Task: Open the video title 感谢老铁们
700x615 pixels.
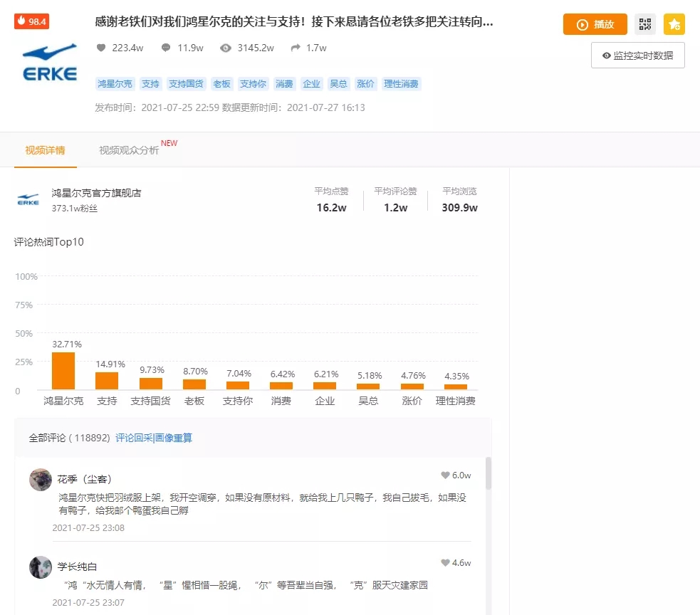Action: 294,21
